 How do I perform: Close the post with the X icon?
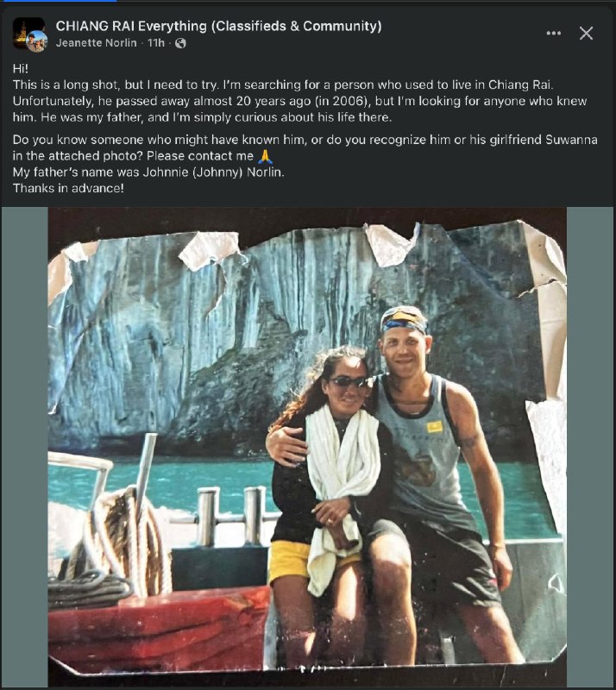(x=586, y=34)
